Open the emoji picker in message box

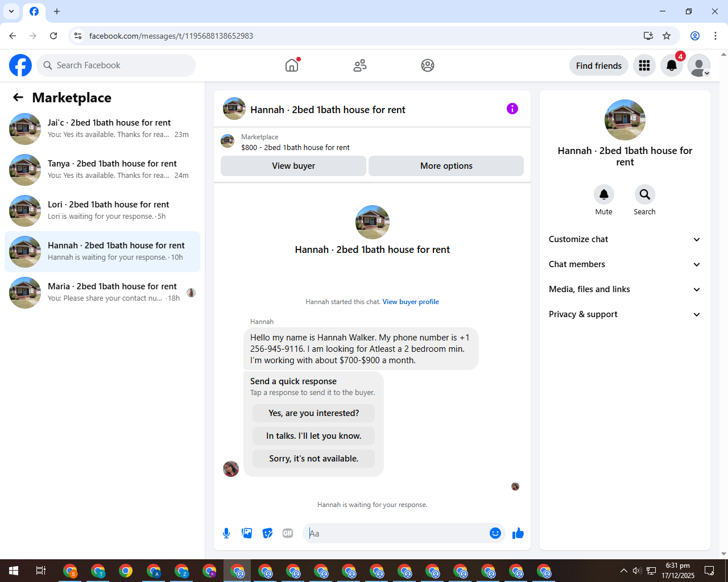point(495,533)
